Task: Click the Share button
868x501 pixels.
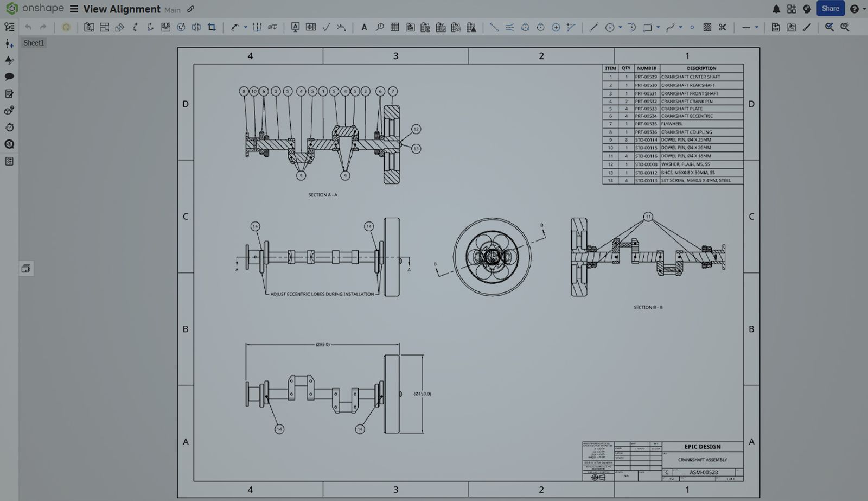Action: pos(830,9)
